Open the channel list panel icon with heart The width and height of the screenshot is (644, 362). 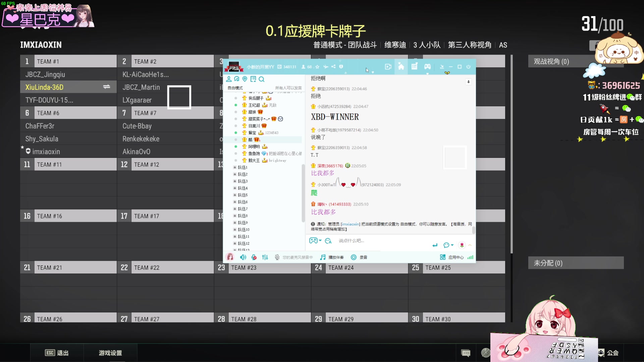pos(415,66)
